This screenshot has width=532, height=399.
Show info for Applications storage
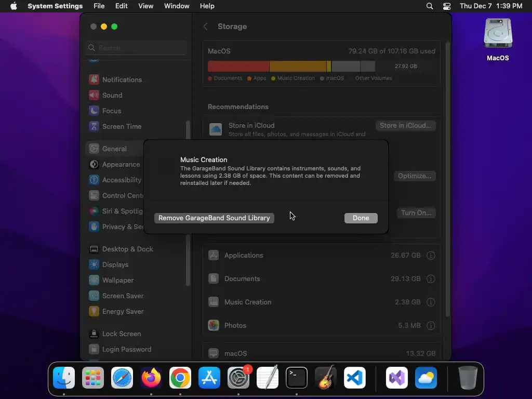coord(431,256)
